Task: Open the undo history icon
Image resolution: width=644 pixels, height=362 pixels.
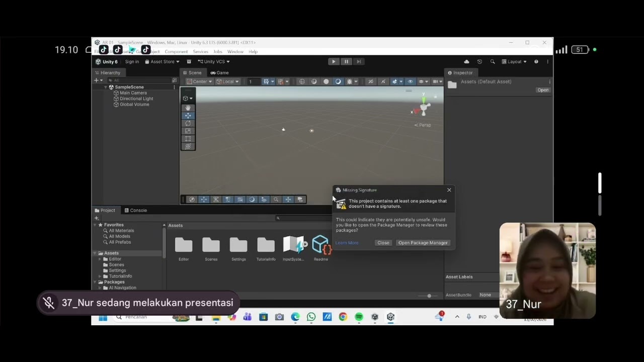Action: [x=479, y=61]
